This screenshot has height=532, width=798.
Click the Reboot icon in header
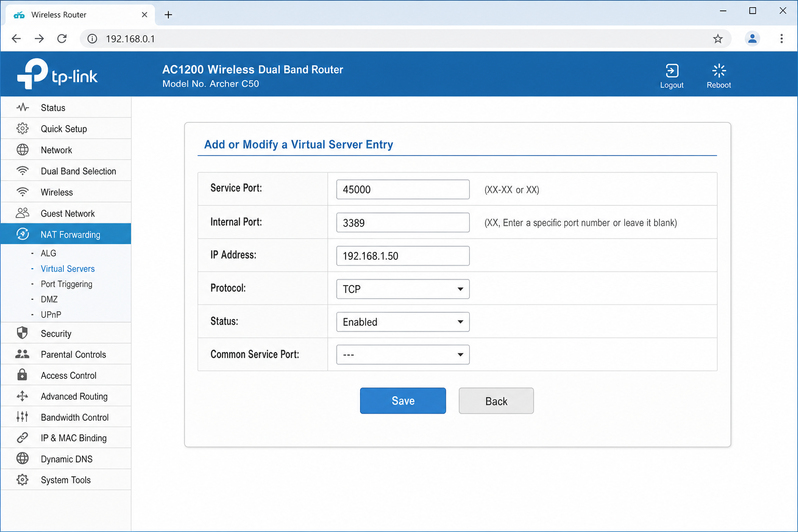(x=719, y=71)
